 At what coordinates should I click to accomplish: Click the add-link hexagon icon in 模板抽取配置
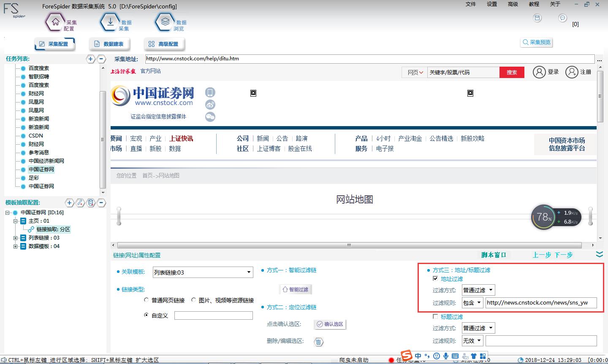80,203
